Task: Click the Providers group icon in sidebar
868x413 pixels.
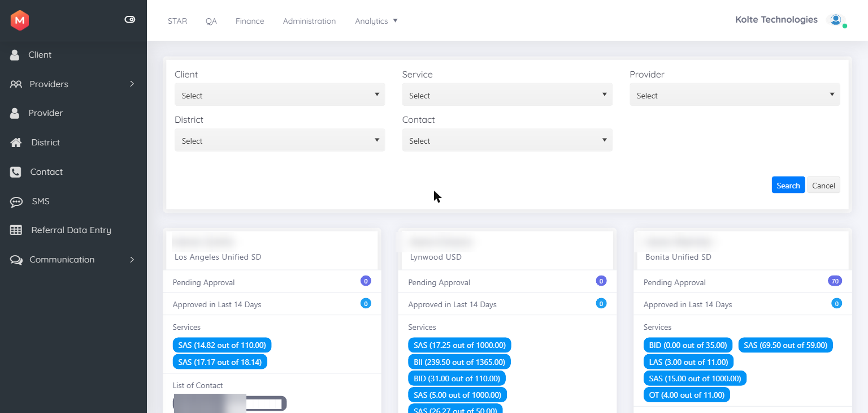Action: pyautogui.click(x=16, y=84)
